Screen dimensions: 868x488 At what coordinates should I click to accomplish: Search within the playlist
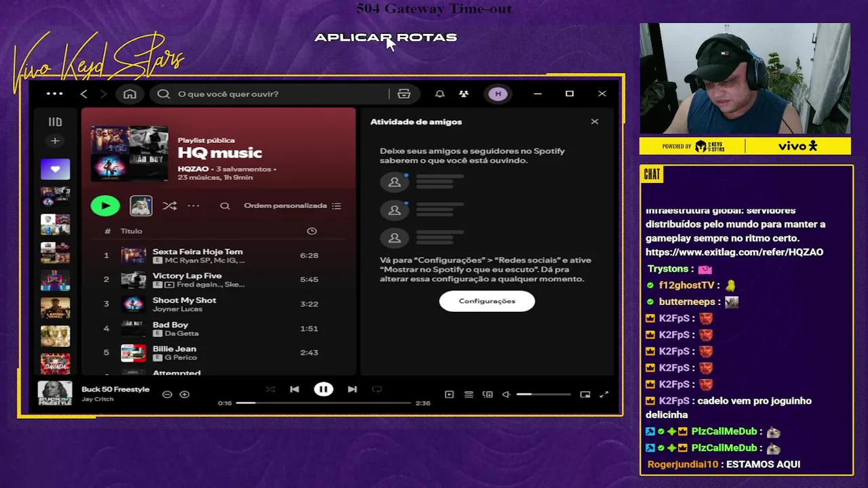[224, 205]
